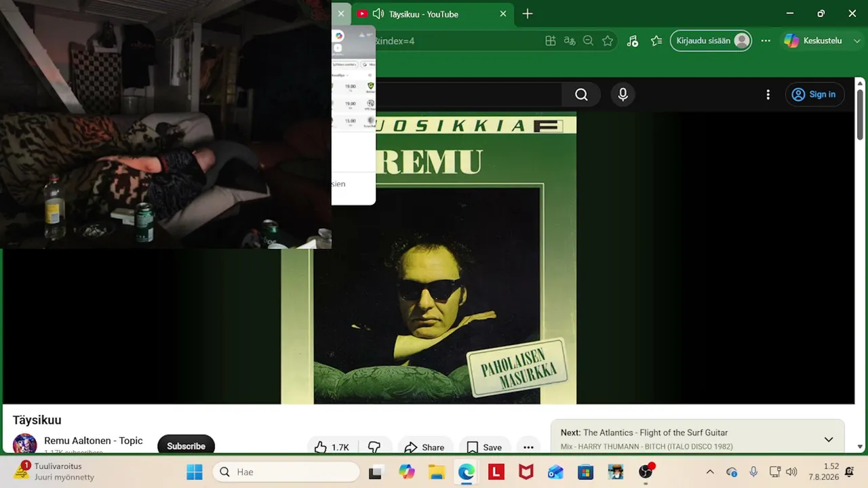This screenshot has width=868, height=488.
Task: Open YouTube settings three-dot menu
Action: pos(768,95)
